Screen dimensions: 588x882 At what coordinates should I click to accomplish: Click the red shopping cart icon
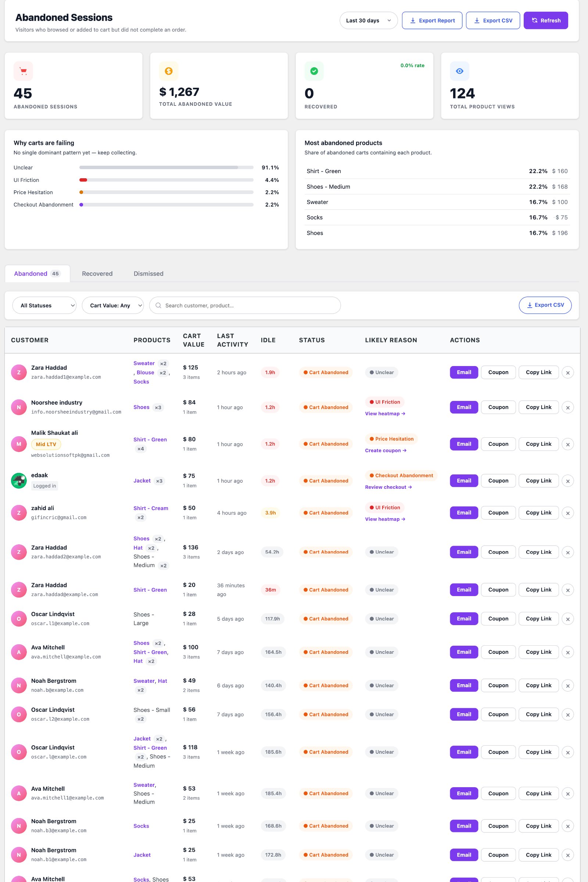23,71
